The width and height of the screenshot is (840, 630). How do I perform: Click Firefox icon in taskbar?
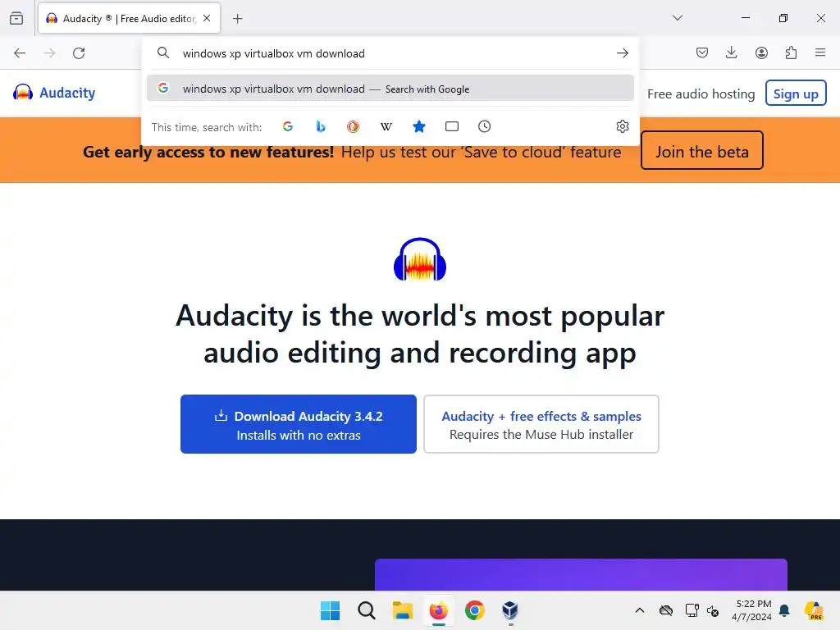click(x=439, y=610)
